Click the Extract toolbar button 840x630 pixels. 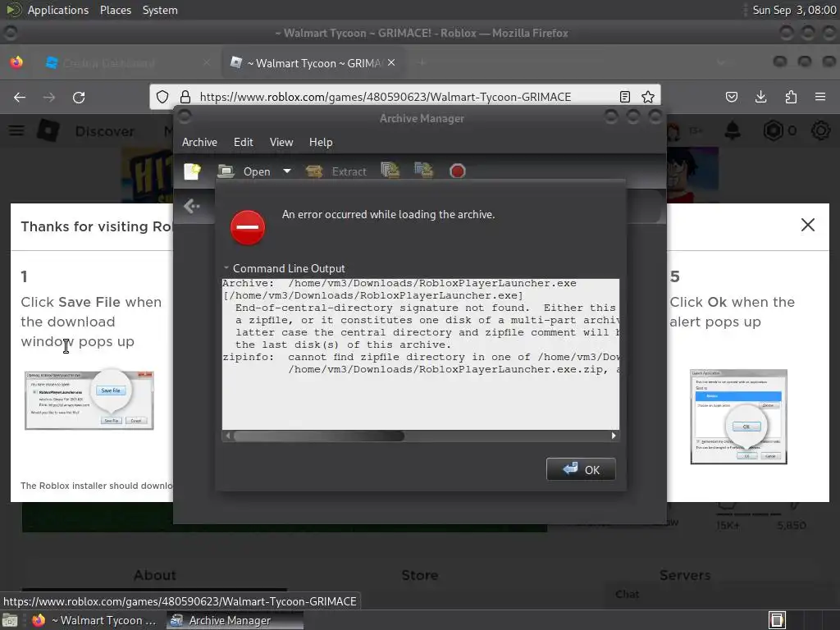[336, 171]
